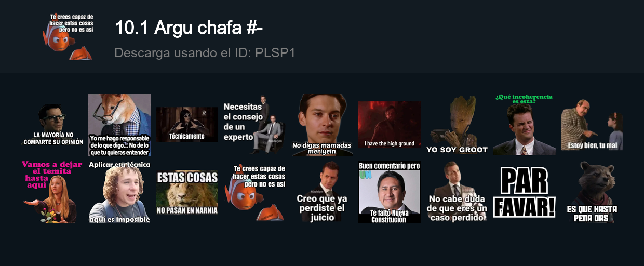Click the pack ID text PLSP1
Image resolution: width=644 pixels, height=266 pixels.
[x=275, y=53]
